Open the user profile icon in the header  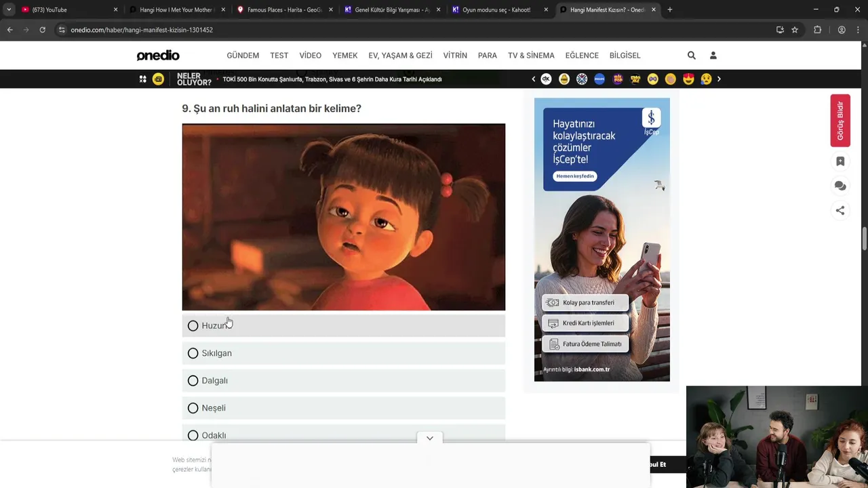713,56
